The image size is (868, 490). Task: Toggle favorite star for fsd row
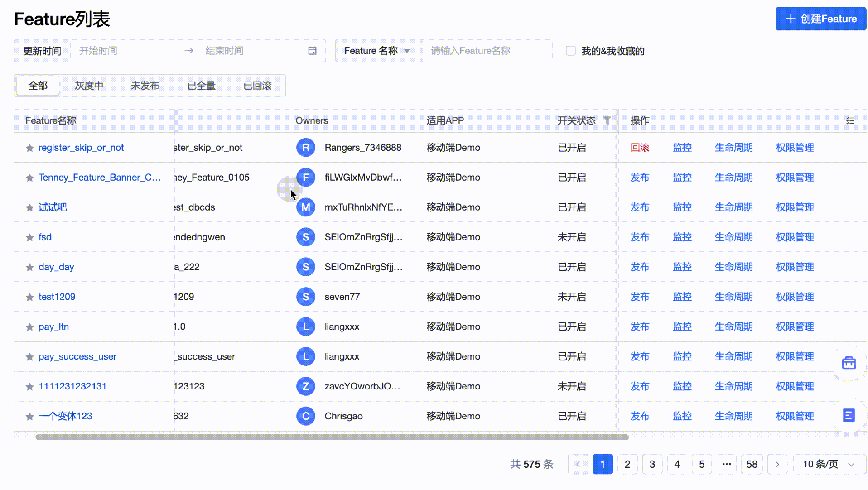(x=30, y=237)
